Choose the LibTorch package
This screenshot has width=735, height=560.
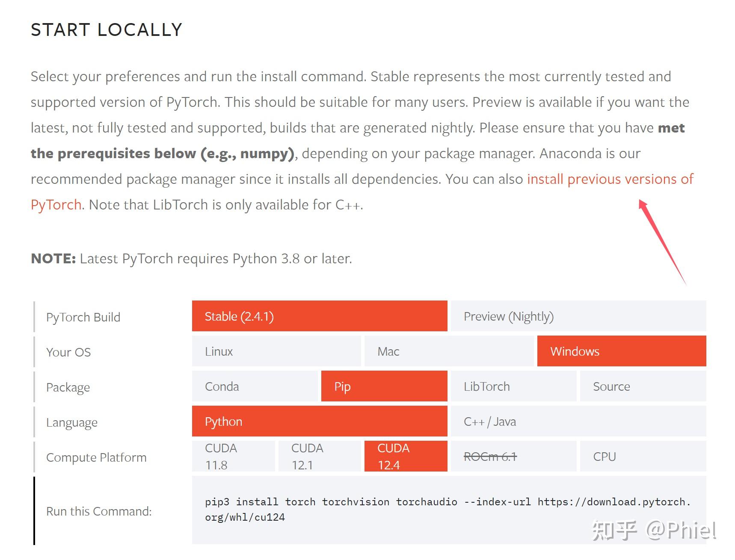pyautogui.click(x=513, y=386)
